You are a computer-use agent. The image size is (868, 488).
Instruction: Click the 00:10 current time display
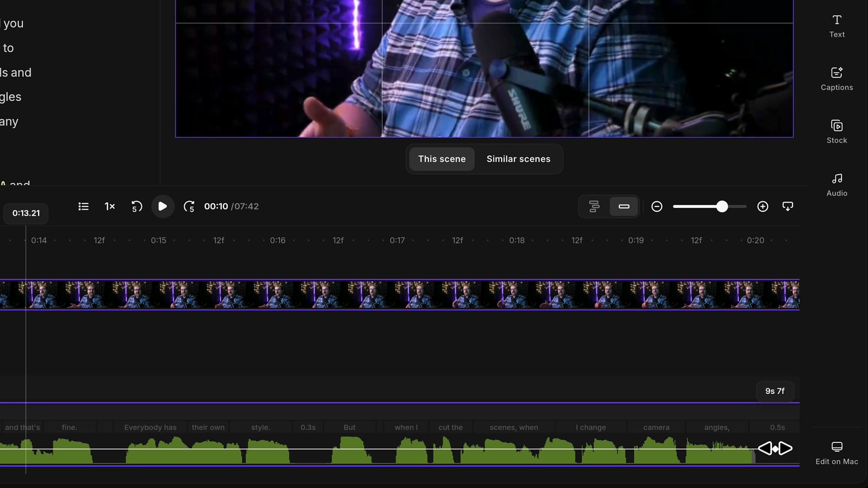[216, 206]
